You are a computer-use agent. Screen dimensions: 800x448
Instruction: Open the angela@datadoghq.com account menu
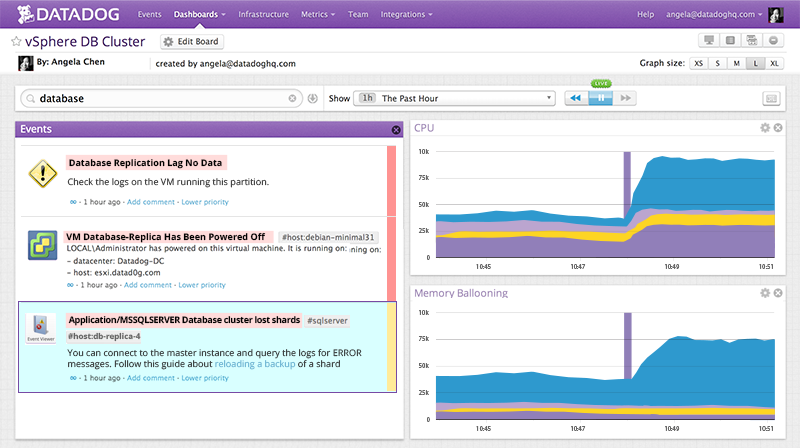(x=714, y=14)
